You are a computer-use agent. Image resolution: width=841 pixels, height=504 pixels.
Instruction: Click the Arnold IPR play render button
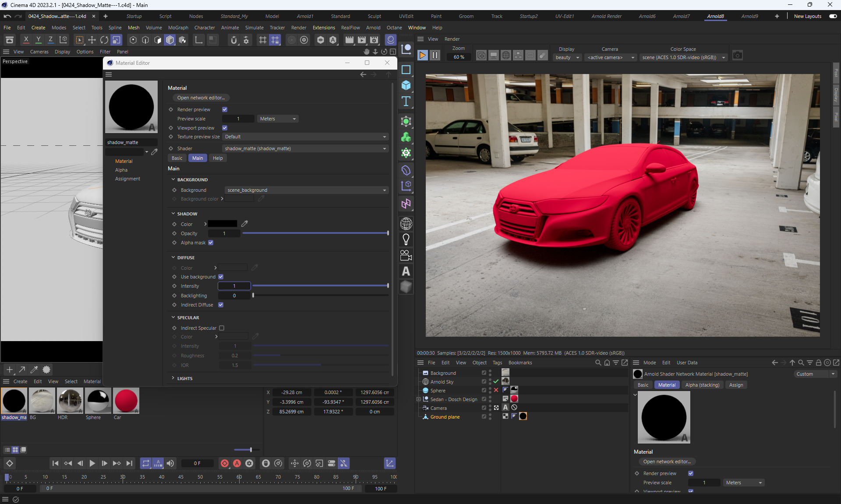coord(422,56)
